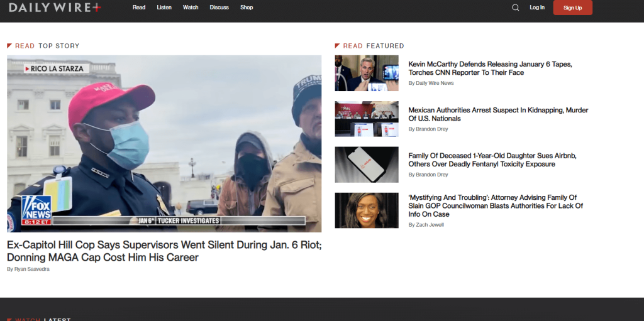The width and height of the screenshot is (644, 321).
Task: Click the WATCH LATEST section label
Action: (39, 319)
